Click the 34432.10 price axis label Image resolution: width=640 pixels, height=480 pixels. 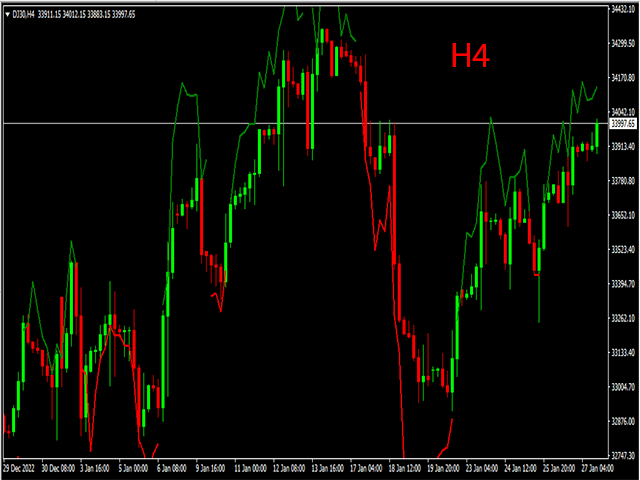point(623,9)
